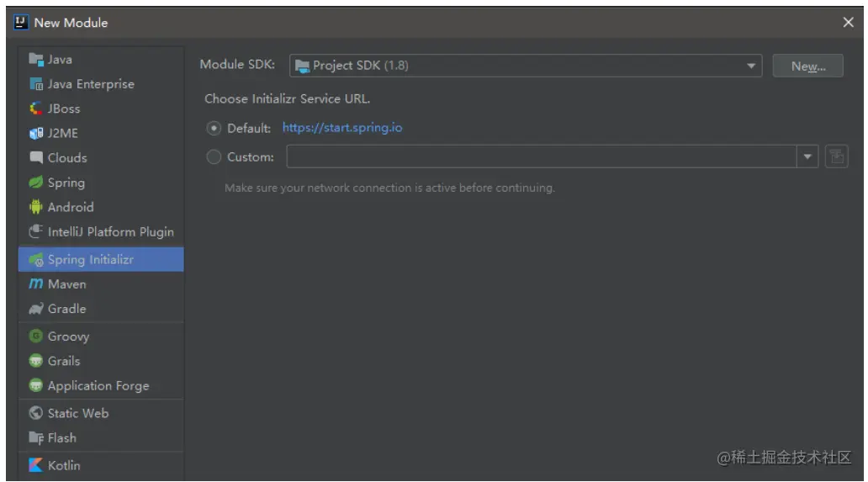Click the New... SDK button
Screen dimensions: 868x482
click(x=807, y=66)
